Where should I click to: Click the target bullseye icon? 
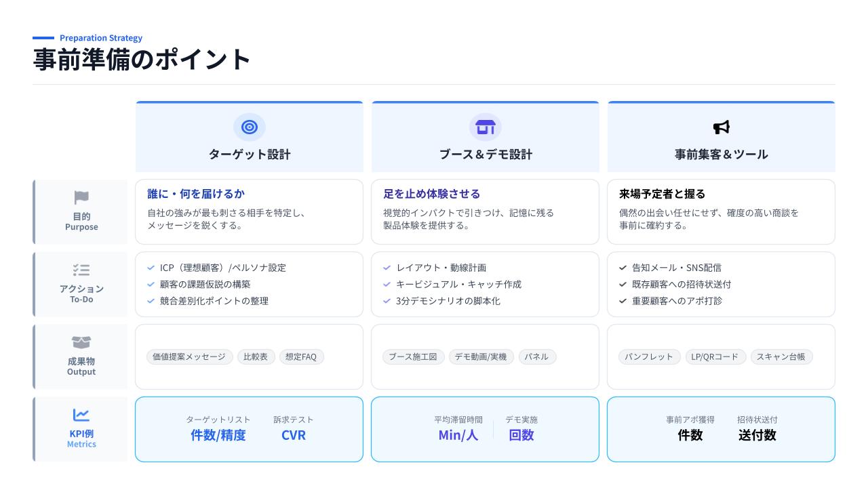(250, 127)
